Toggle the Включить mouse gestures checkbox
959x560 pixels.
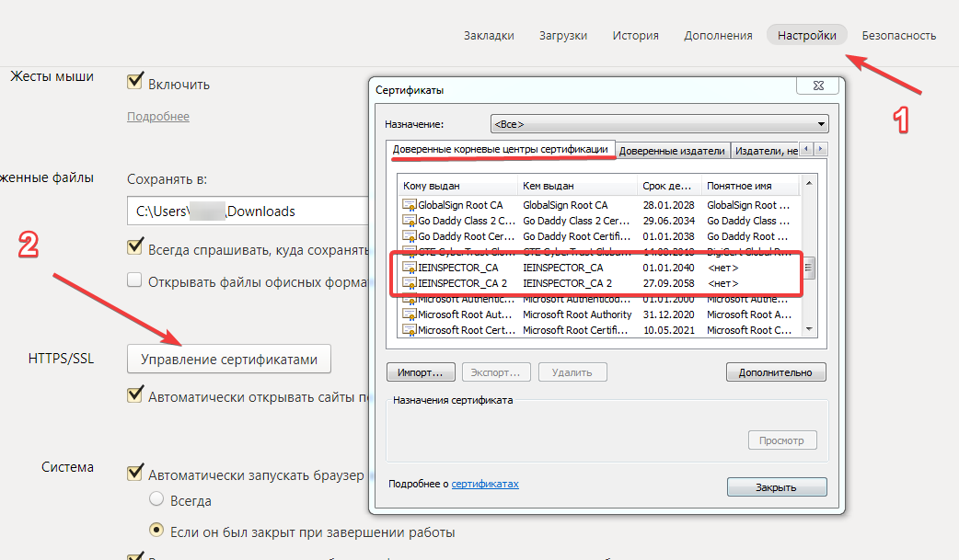(135, 81)
